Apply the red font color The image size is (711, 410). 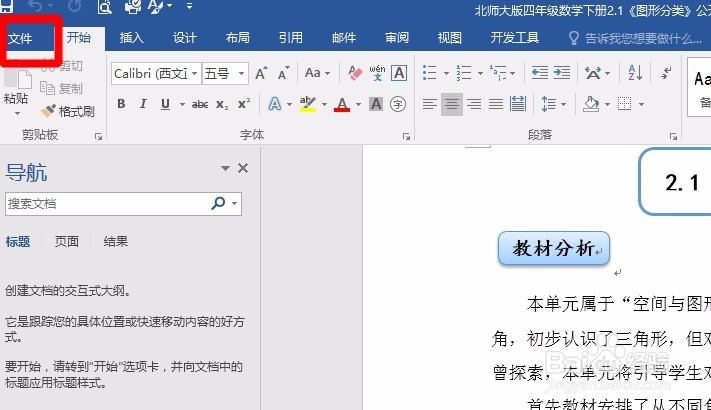click(342, 104)
